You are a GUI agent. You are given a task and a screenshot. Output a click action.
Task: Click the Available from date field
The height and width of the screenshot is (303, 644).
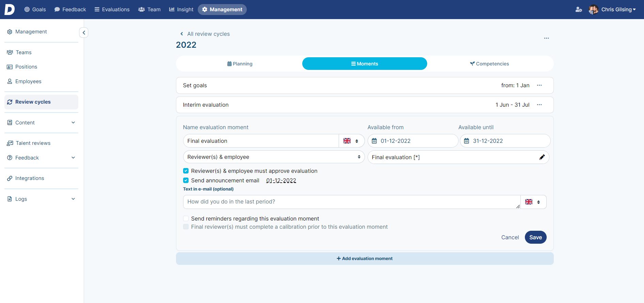click(413, 141)
